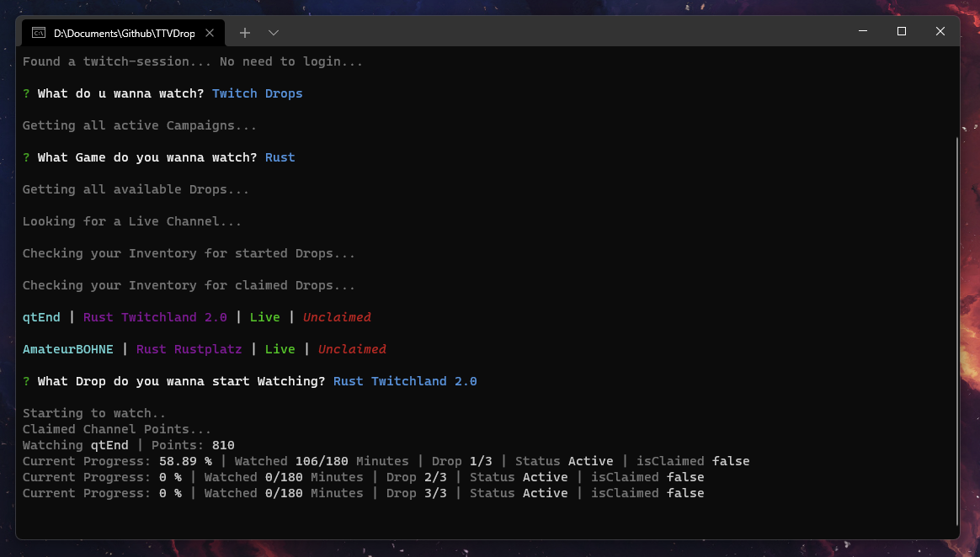The image size is (980, 557).
Task: Open a new terminal tab with plus
Action: (x=245, y=33)
